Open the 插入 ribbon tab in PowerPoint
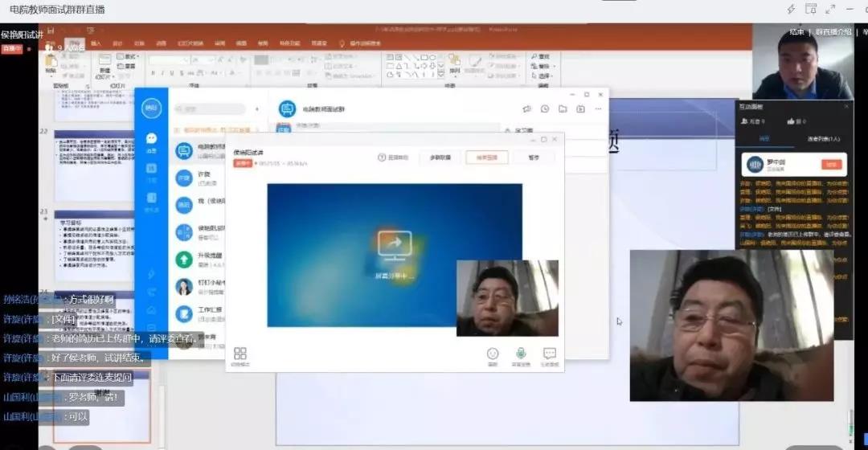Viewport: 868px width, 450px height. [96, 43]
